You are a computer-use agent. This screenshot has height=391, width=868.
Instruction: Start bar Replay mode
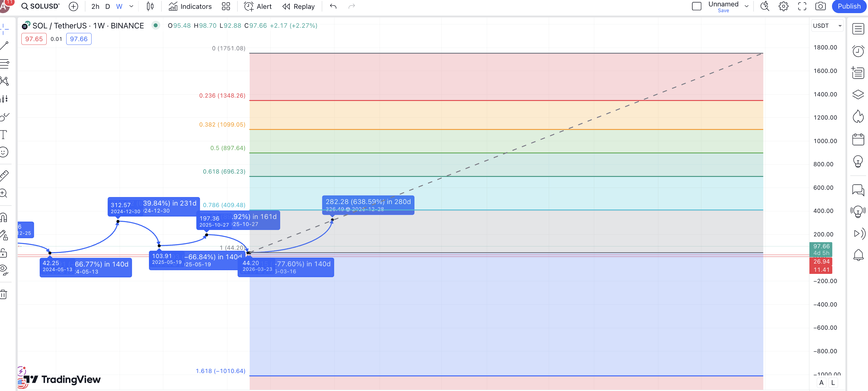(298, 6)
